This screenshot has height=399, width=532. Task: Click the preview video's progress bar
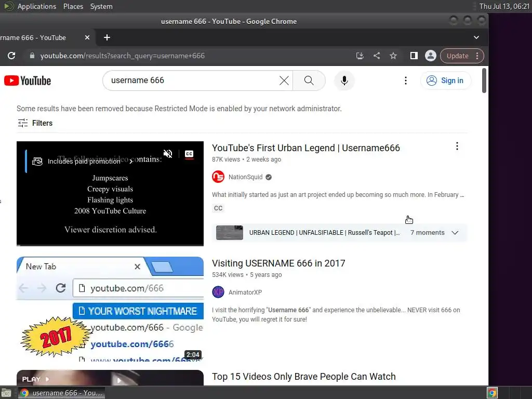pos(110,245)
